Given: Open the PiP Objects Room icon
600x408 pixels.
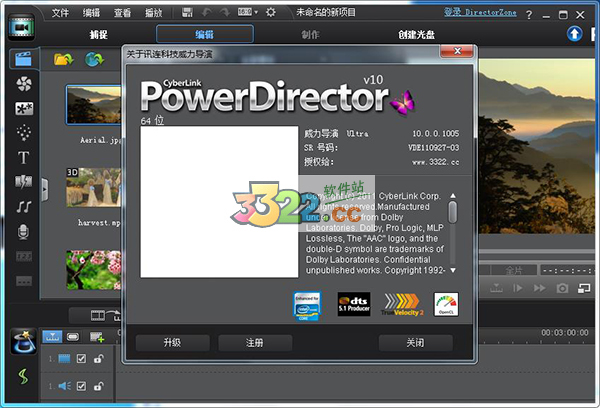Looking at the screenshot, I should [24, 109].
